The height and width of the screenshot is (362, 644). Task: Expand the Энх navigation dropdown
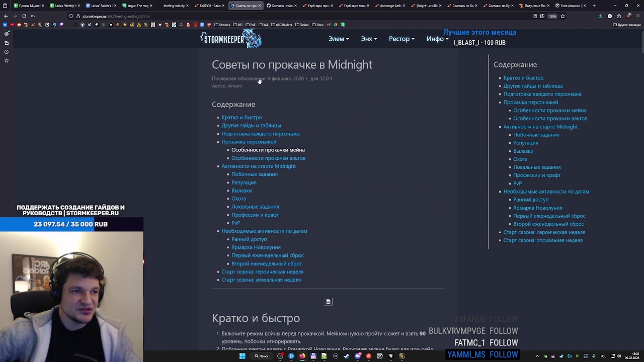coord(369,39)
